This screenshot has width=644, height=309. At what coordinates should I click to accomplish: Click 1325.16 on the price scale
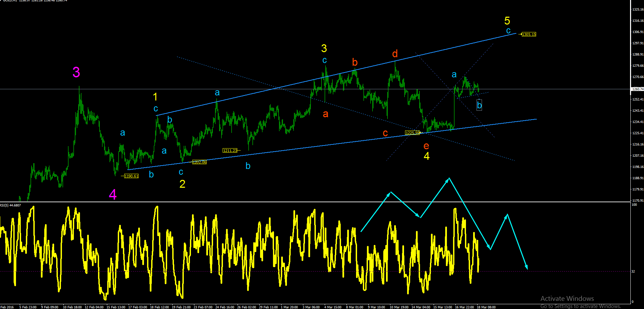coord(638,10)
